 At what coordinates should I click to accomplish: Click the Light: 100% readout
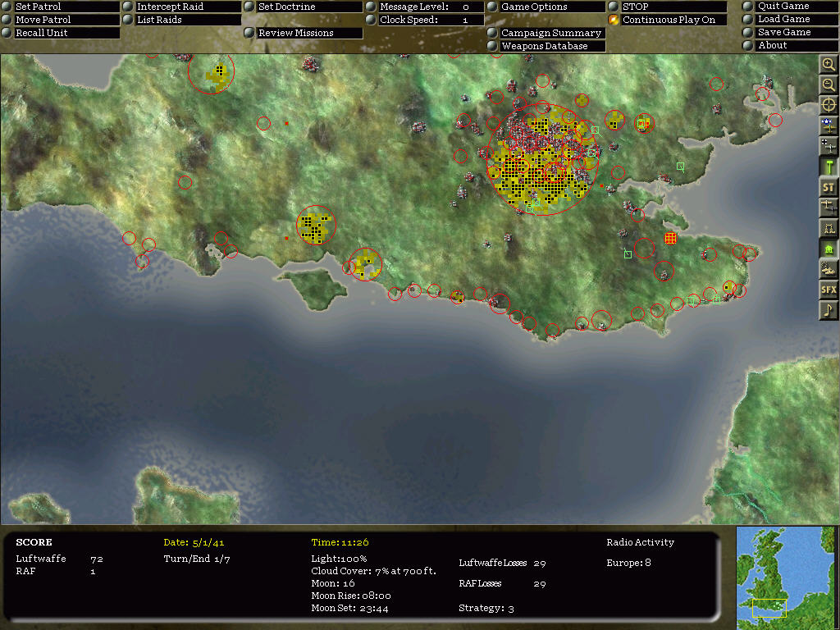coord(339,559)
